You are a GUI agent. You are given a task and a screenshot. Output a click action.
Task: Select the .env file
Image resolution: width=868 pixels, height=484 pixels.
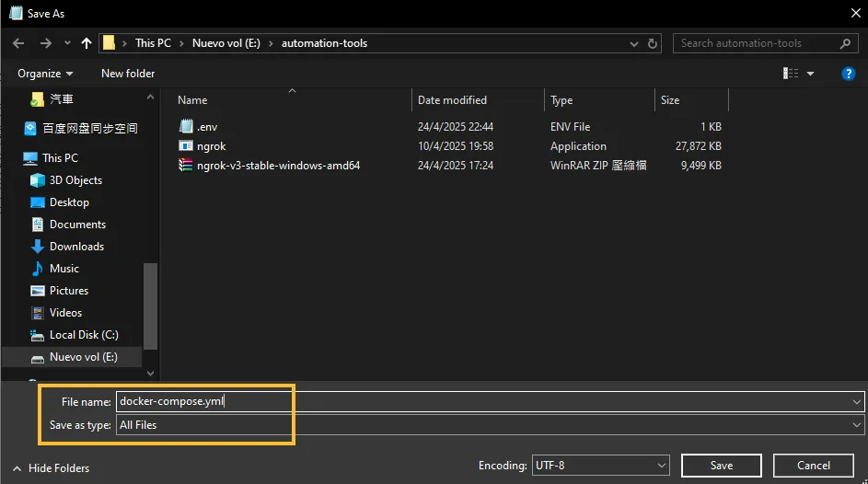tap(206, 127)
